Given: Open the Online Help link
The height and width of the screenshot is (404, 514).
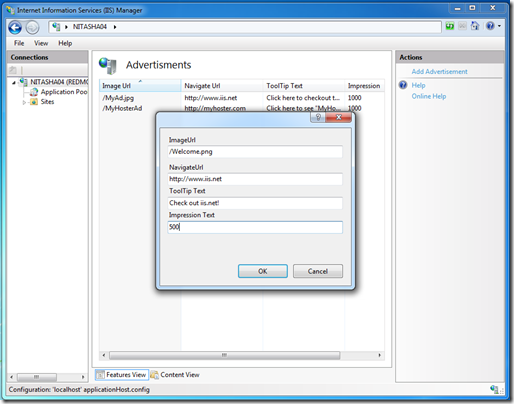Looking at the screenshot, I should (429, 96).
